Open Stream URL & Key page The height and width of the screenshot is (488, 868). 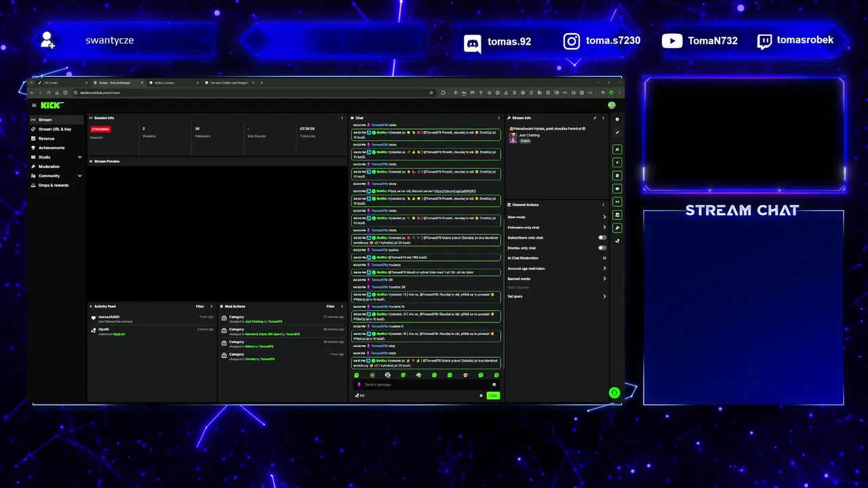[57, 129]
